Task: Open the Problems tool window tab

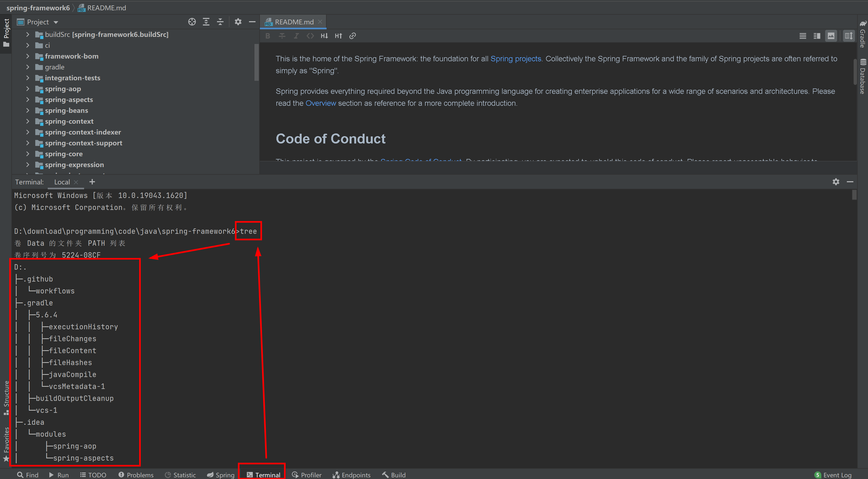Action: pos(136,475)
